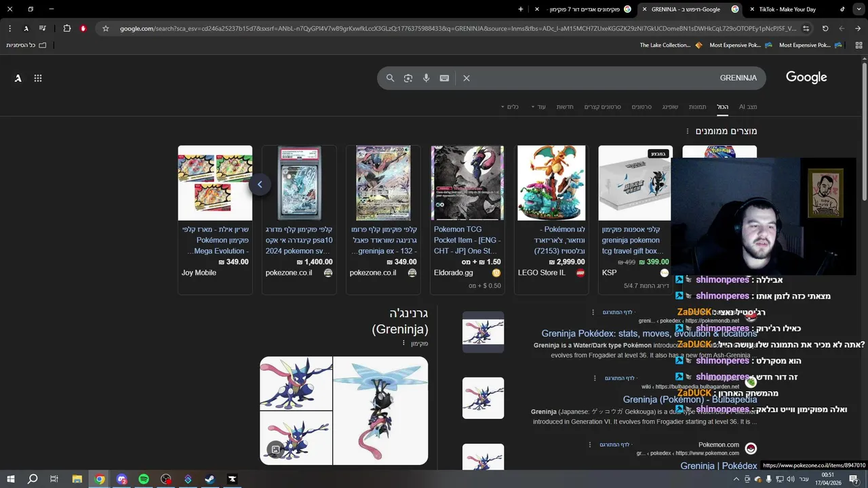Expand the more (עוד) dropdown

[538, 107]
